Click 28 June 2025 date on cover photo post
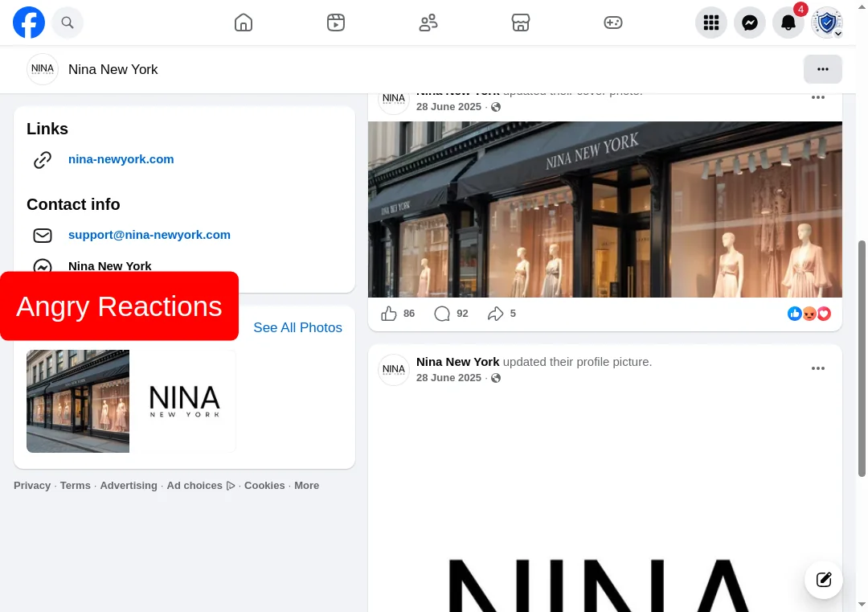 click(x=449, y=107)
